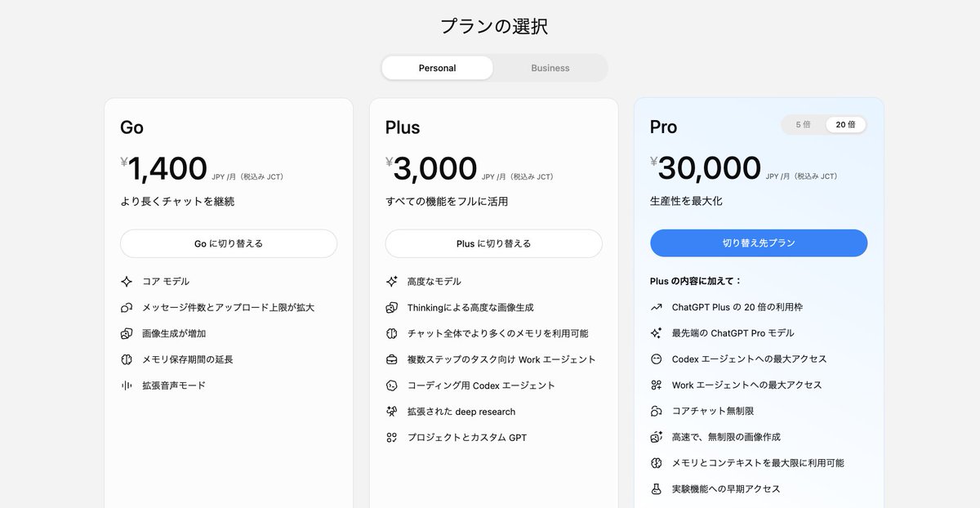Click the chat icon beside コアチャット無制限
The image size is (980, 508).
point(656,411)
